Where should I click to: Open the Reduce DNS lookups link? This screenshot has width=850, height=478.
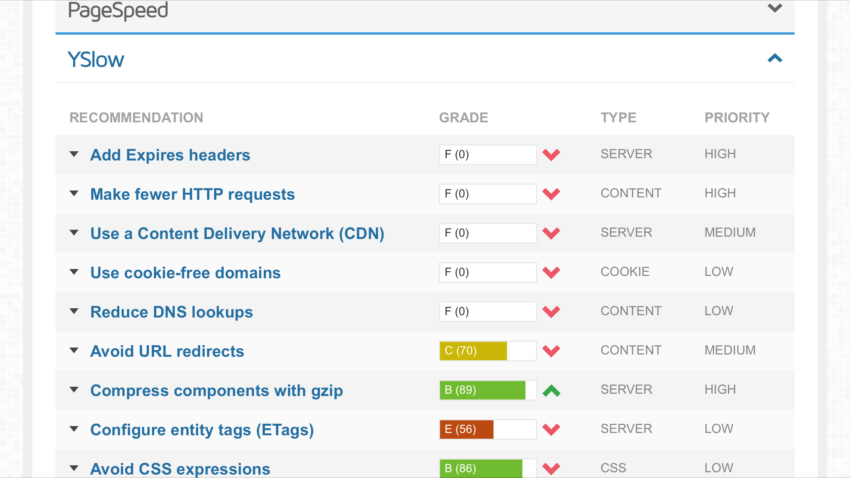171,312
